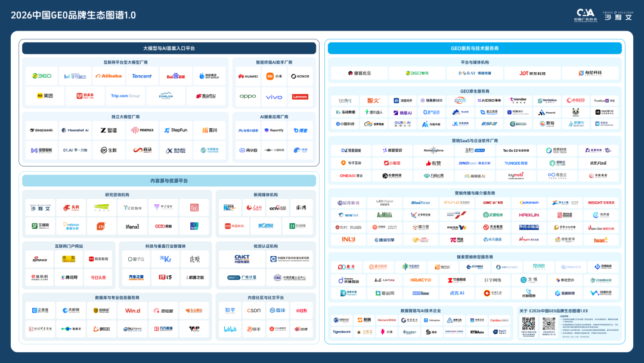Click the oppo logo
Viewport: 644px width, 363px height.
click(248, 97)
